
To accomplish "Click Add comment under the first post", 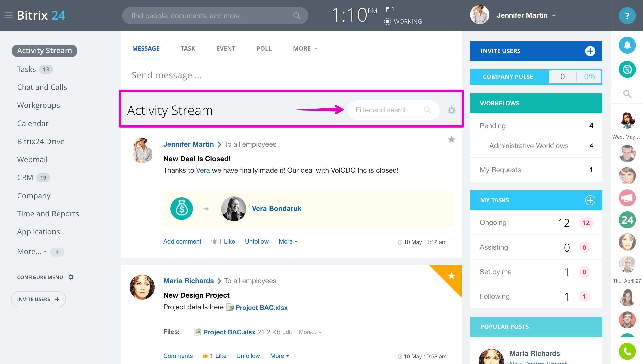I will (182, 241).
